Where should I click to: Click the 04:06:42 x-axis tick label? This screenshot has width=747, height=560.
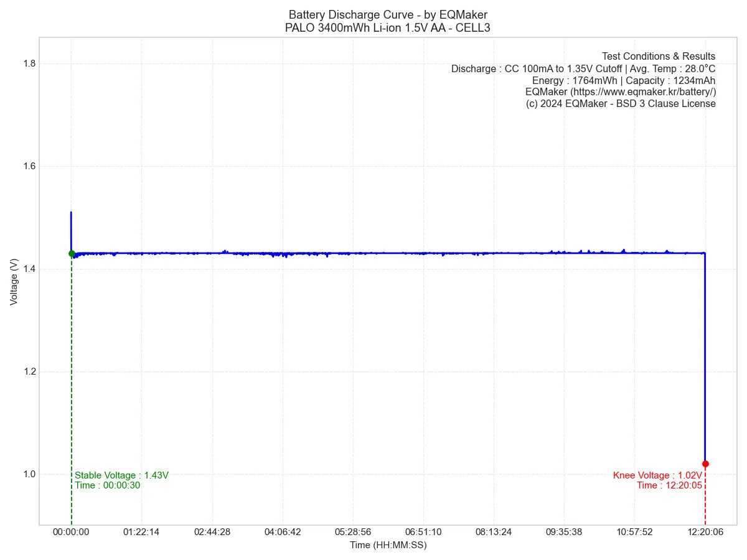(x=283, y=532)
